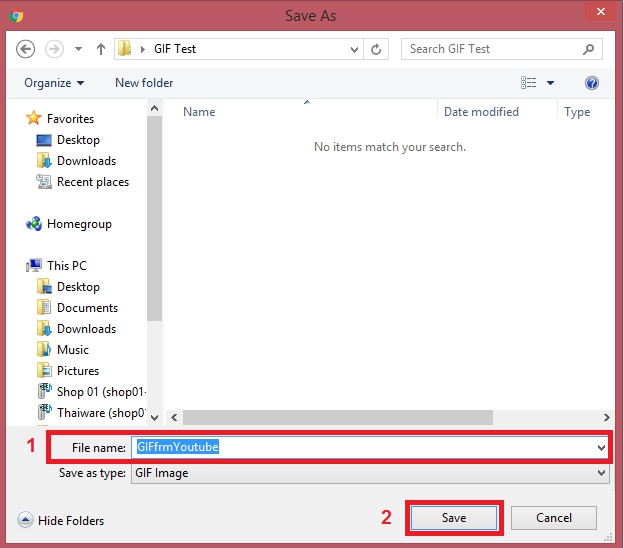Expand the File name dropdown arrow
Image resolution: width=624 pixels, height=548 pixels.
click(601, 448)
